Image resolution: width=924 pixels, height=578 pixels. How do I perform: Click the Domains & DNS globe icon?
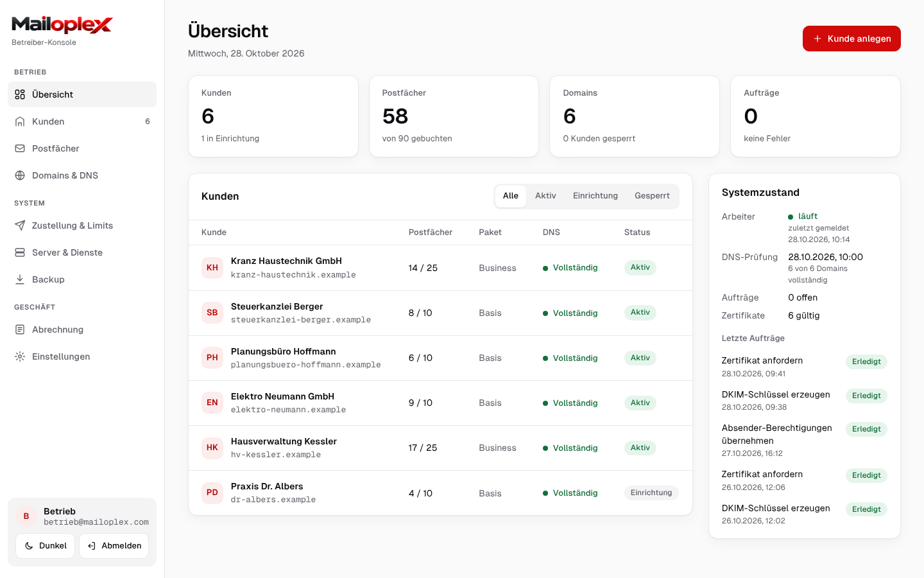tap(20, 175)
